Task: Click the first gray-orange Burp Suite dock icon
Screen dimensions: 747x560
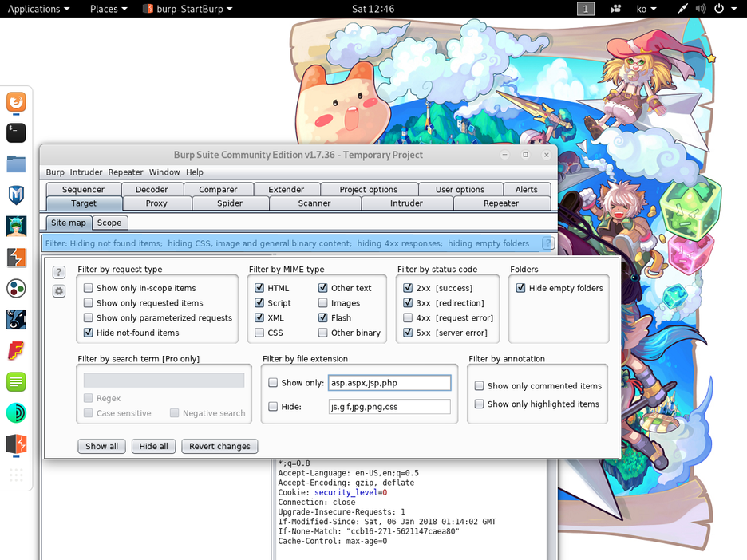Action: pyautogui.click(x=16, y=258)
